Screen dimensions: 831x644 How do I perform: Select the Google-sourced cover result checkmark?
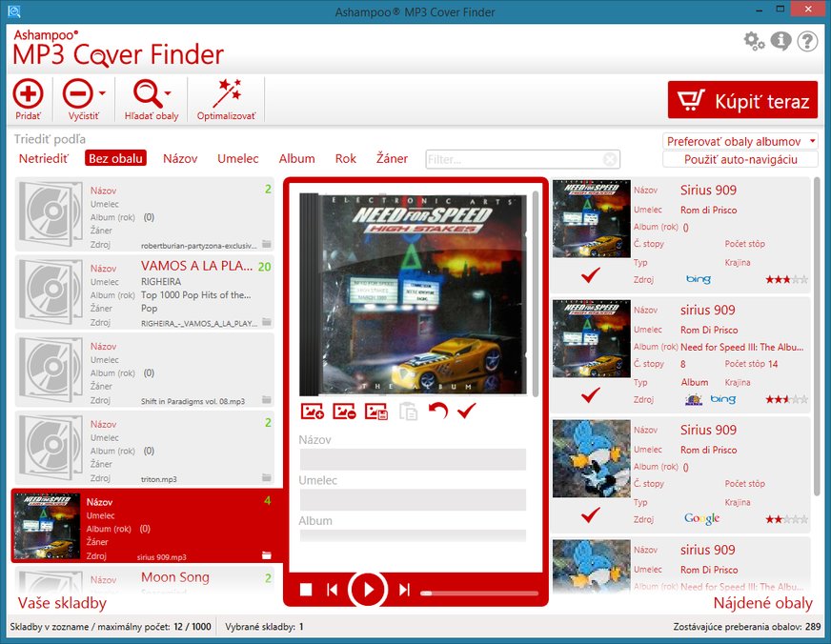click(591, 514)
